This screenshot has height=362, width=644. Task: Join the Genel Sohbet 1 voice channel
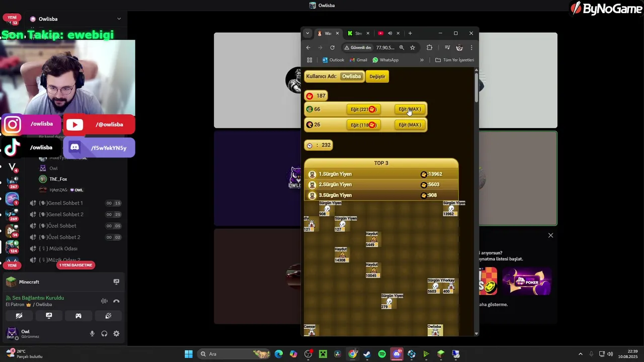(75, 203)
